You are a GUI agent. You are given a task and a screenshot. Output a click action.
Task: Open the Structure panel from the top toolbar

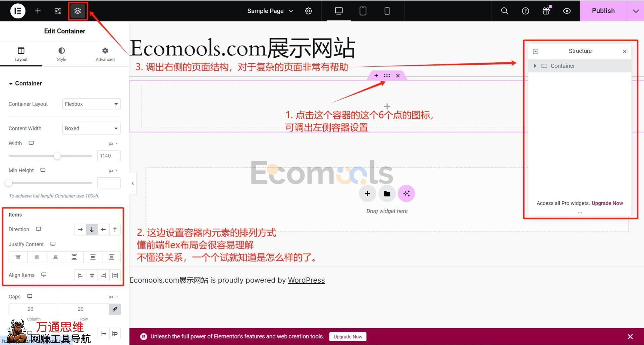(x=77, y=10)
